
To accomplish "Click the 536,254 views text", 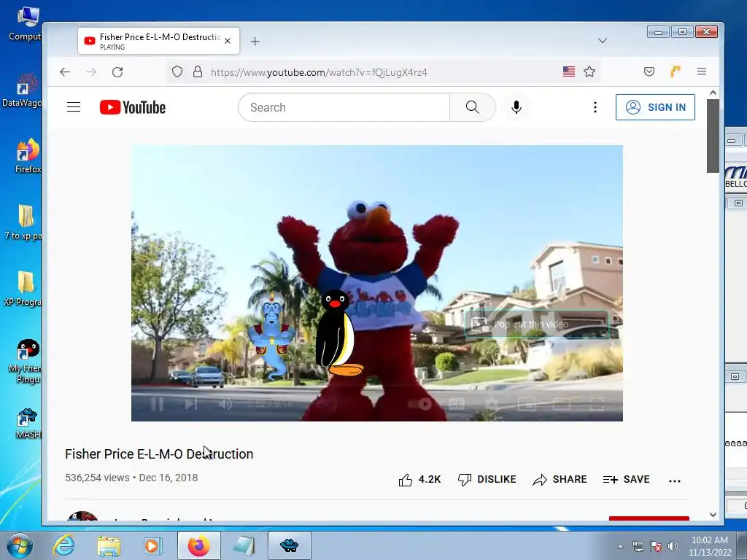I will [x=97, y=478].
